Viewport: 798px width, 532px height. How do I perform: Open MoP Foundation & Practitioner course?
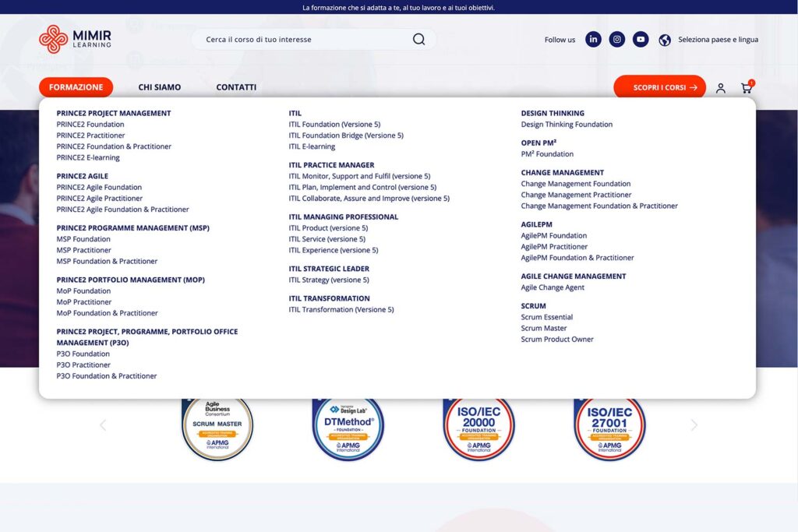107,313
